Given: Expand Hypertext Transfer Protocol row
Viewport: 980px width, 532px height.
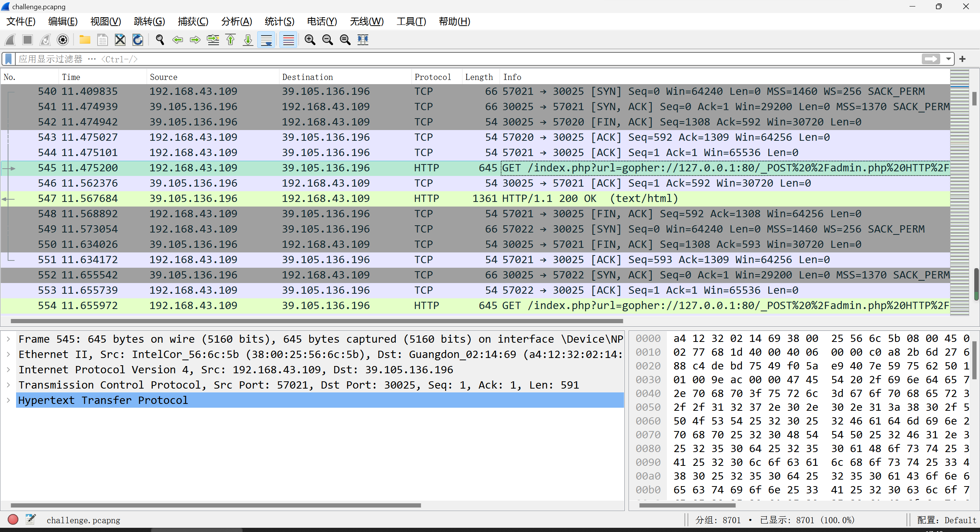Looking at the screenshot, I should pyautogui.click(x=8, y=400).
